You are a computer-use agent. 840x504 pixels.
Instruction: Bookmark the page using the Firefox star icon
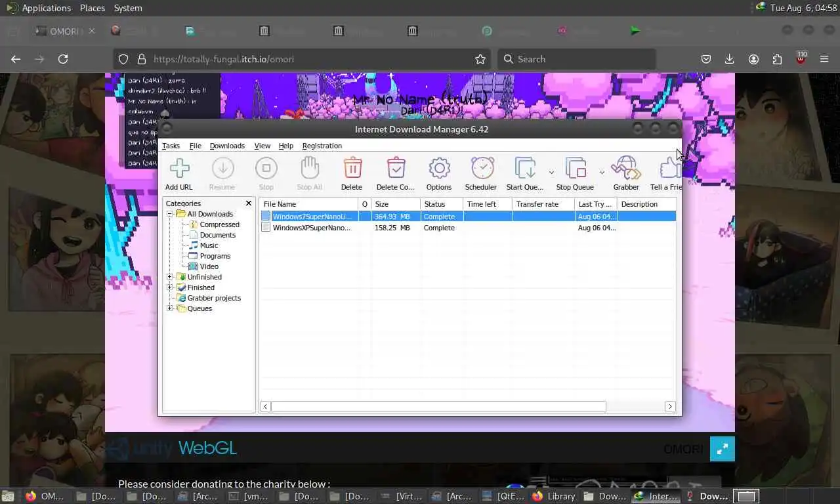click(x=480, y=59)
